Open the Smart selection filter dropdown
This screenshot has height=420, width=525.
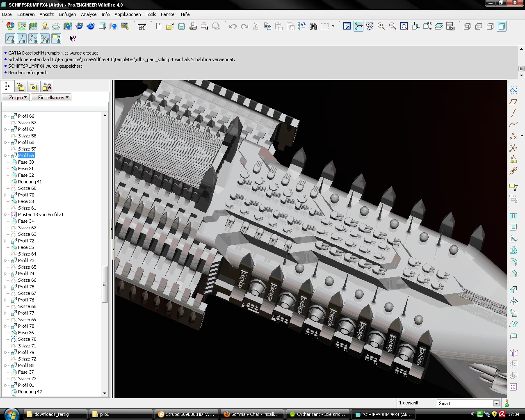coord(496,404)
